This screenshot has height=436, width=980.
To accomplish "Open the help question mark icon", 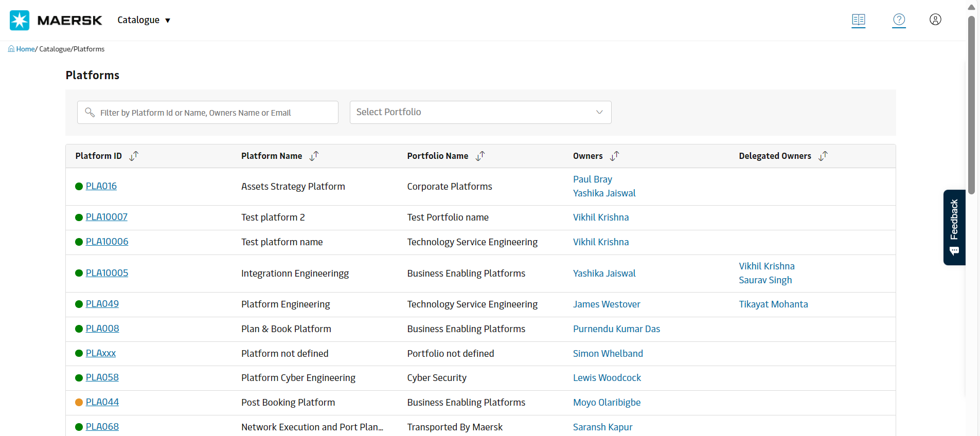I will pos(899,20).
